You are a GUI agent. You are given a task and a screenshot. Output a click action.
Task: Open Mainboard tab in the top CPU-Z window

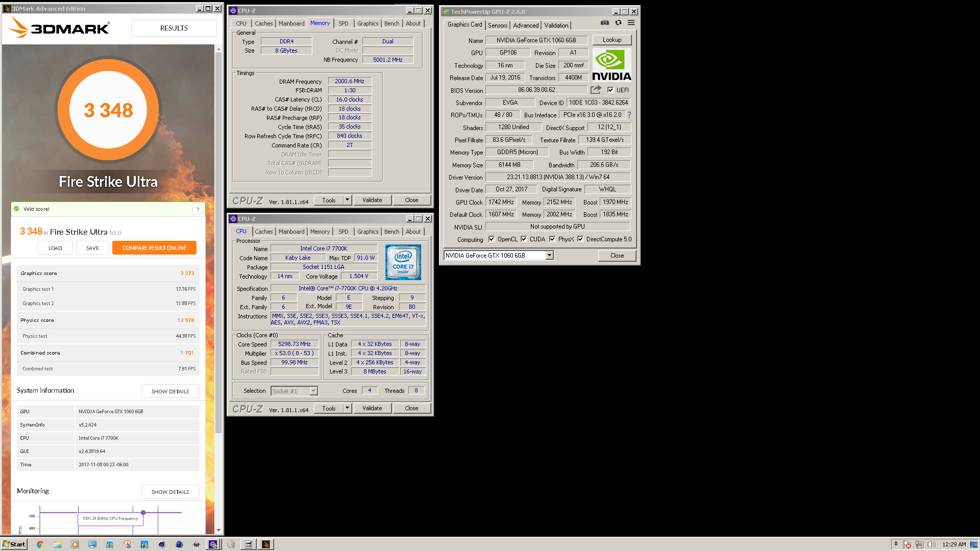pyautogui.click(x=291, y=23)
